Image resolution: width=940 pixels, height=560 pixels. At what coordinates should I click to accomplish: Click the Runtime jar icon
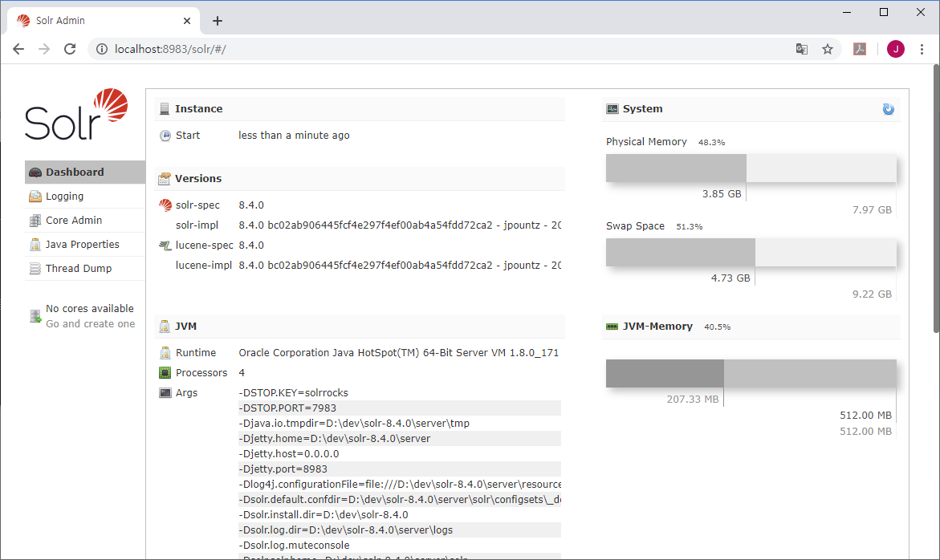pyautogui.click(x=165, y=353)
